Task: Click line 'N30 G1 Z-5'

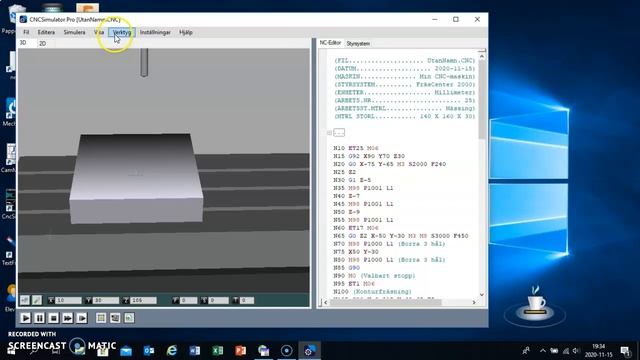Action: pyautogui.click(x=352, y=180)
